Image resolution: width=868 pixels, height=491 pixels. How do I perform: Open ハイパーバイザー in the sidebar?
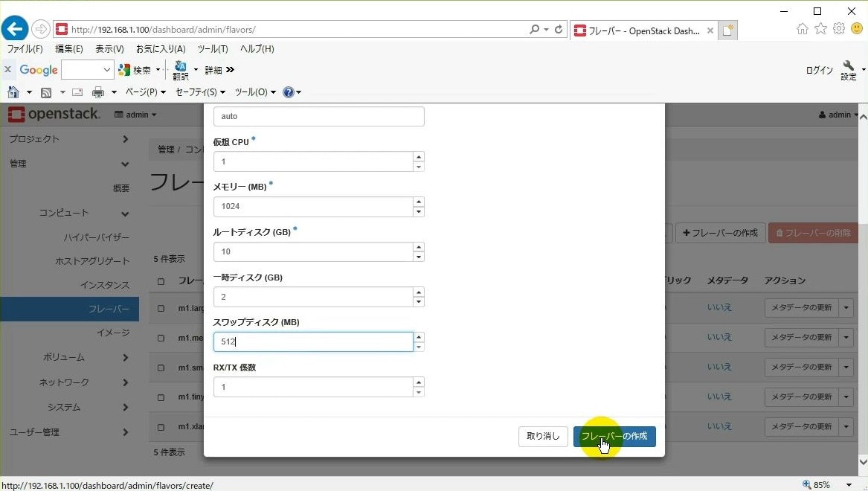97,237
